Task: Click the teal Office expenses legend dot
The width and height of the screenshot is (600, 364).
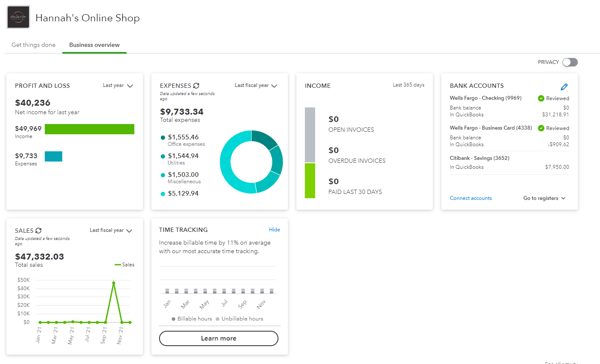Action: click(163, 138)
